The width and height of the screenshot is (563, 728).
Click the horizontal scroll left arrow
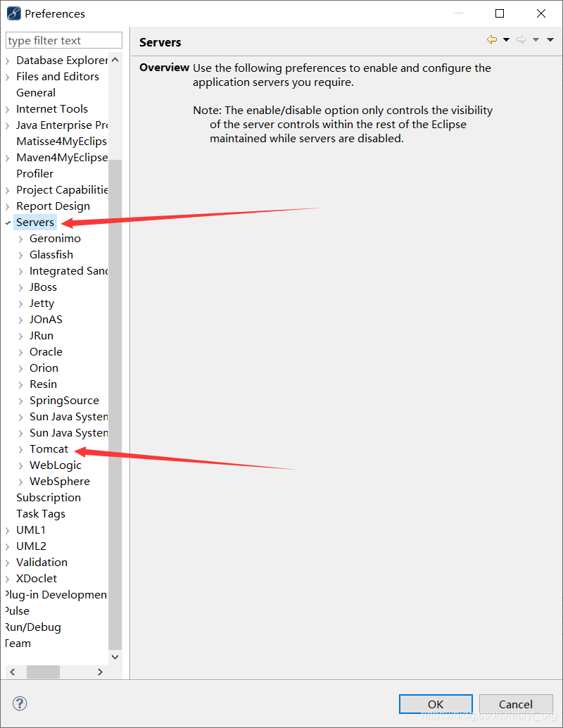click(x=13, y=672)
